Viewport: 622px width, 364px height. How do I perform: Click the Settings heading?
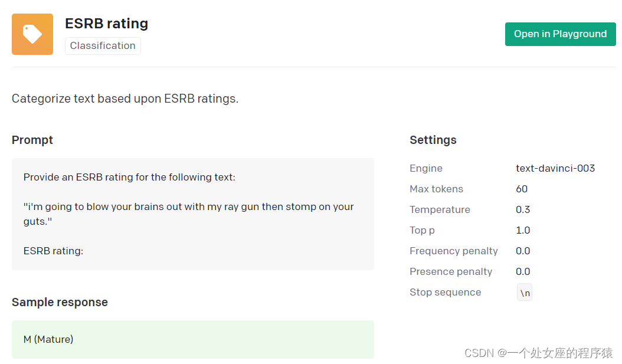click(x=433, y=140)
